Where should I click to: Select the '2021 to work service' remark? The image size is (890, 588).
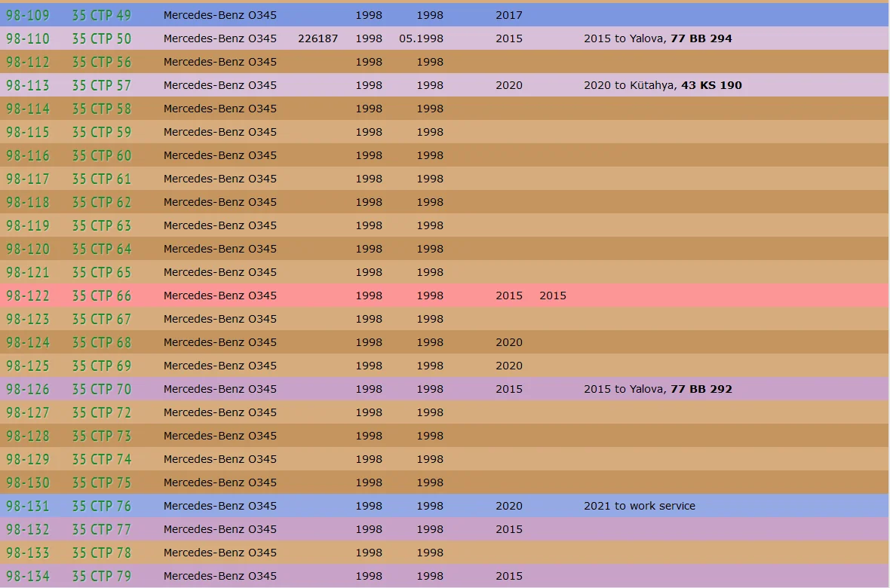[639, 506]
